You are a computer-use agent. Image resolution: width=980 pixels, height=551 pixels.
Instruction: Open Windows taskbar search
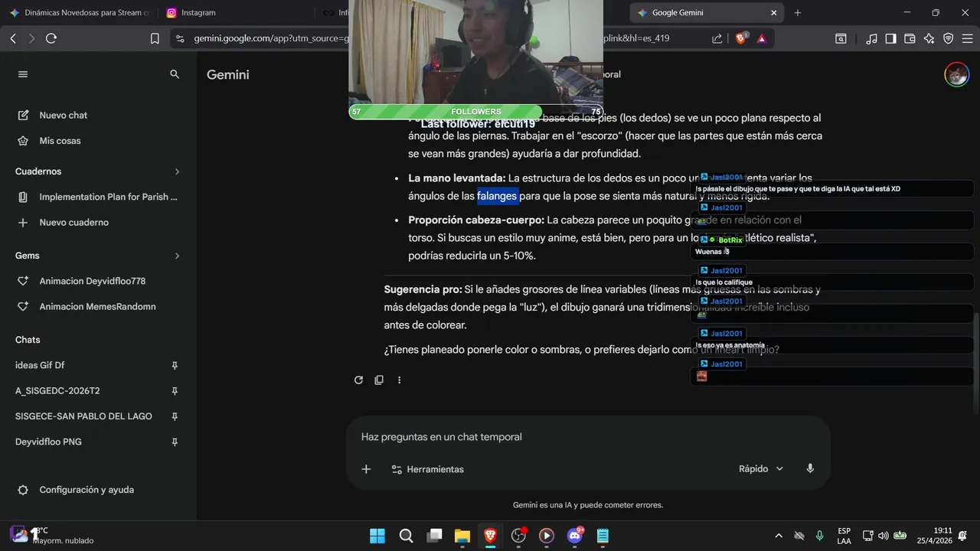[x=407, y=536]
